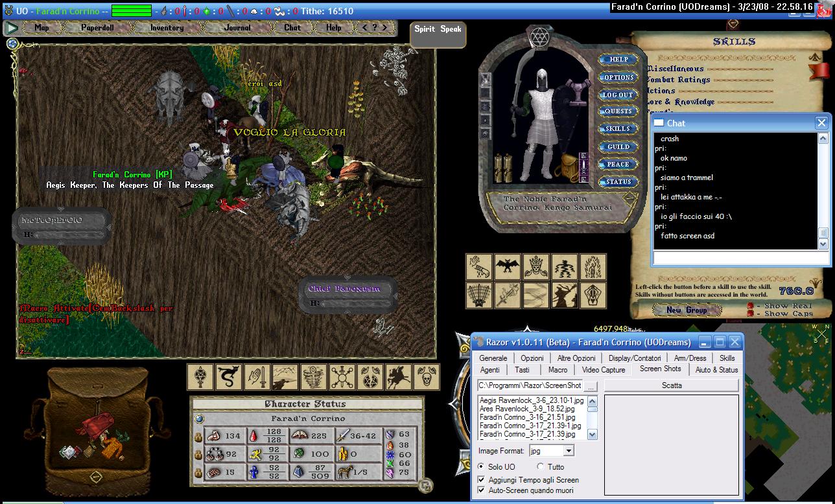Click the screenshot file list scrollbar thumb
The image size is (835, 504).
click(593, 409)
